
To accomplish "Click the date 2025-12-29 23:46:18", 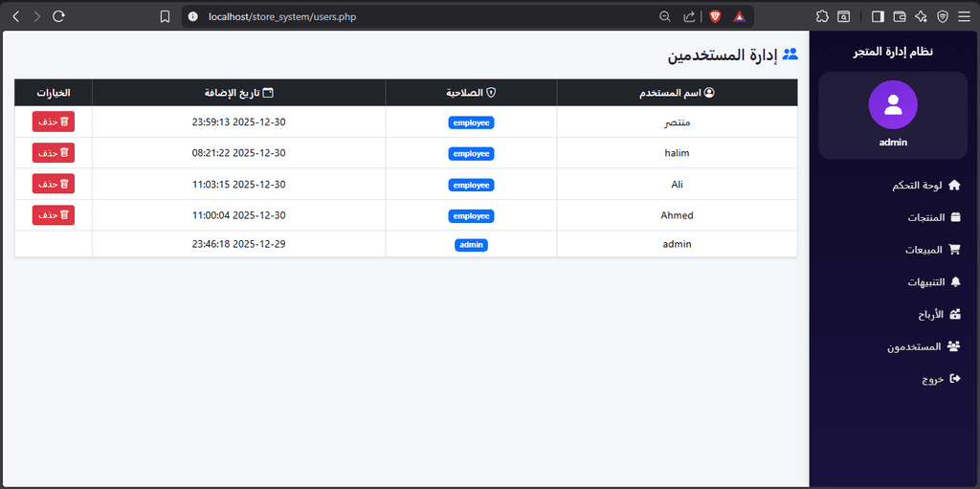I will pyautogui.click(x=238, y=245).
